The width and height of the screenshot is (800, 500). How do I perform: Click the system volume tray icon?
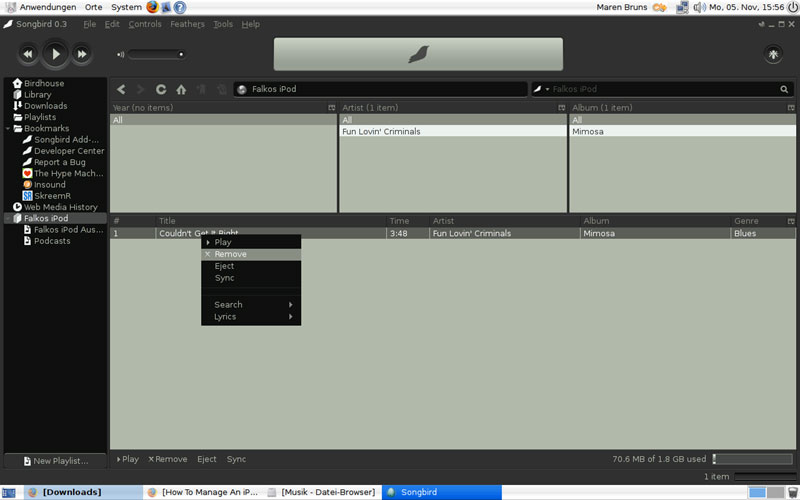[699, 7]
